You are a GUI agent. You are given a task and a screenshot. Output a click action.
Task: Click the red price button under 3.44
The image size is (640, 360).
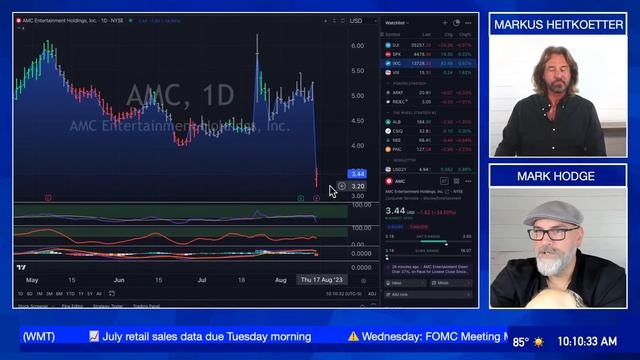pos(419,227)
